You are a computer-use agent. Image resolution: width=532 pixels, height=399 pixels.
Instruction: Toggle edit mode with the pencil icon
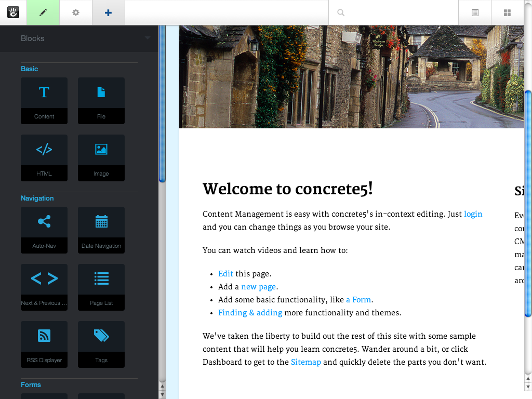(43, 12)
